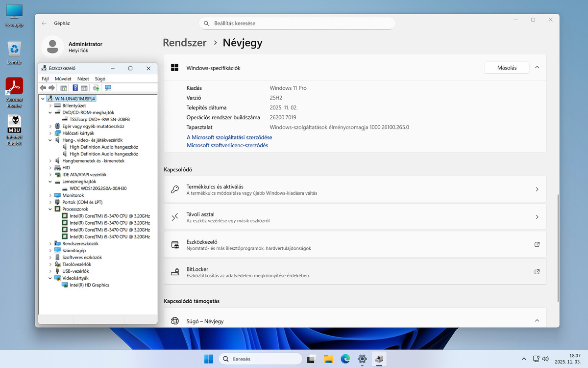Toggle the console tree pane toolbar icon
The height and width of the screenshot is (368, 588).
(x=64, y=88)
